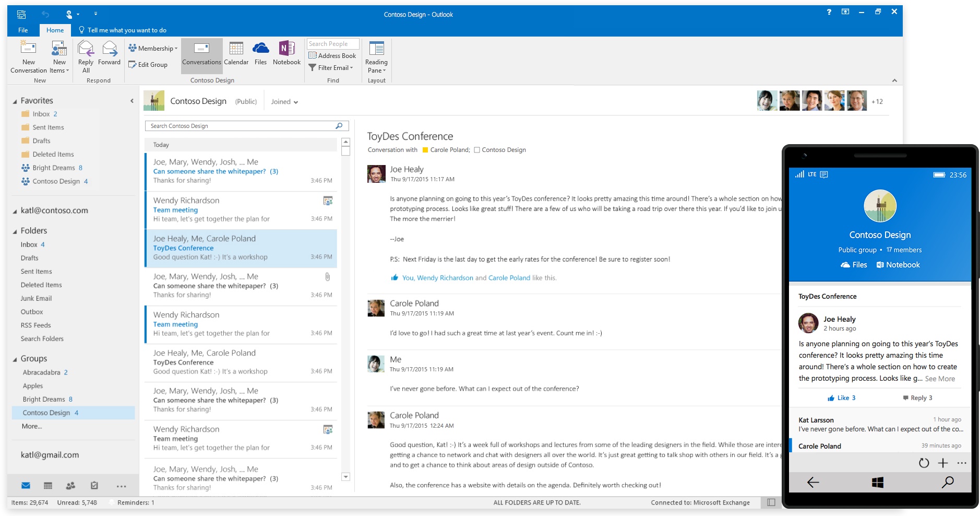Click the Reply All ribbon button
Image resolution: width=980 pixels, height=516 pixels.
[x=86, y=57]
